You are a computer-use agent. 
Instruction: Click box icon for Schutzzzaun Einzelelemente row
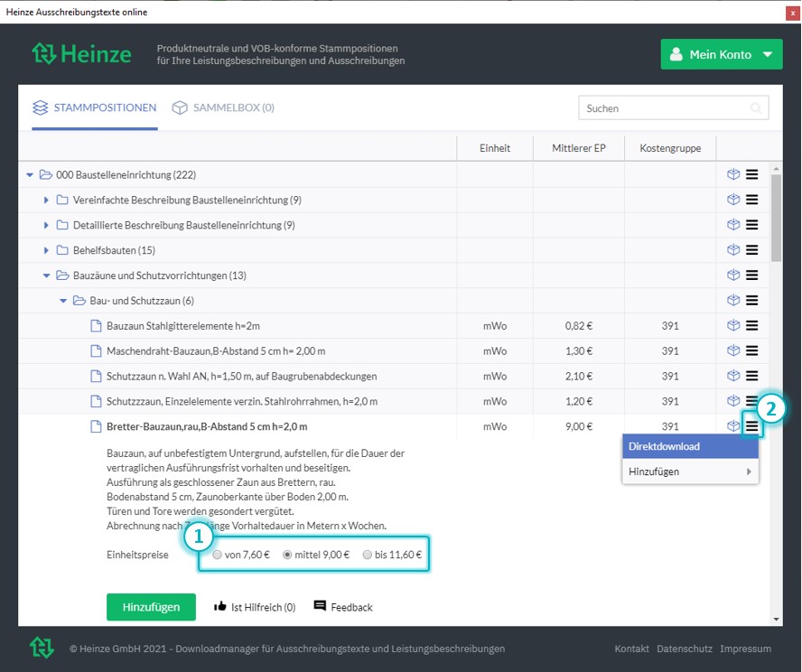coord(733,400)
